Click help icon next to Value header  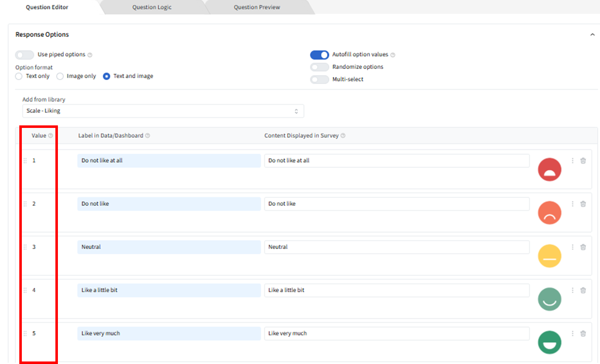(51, 136)
